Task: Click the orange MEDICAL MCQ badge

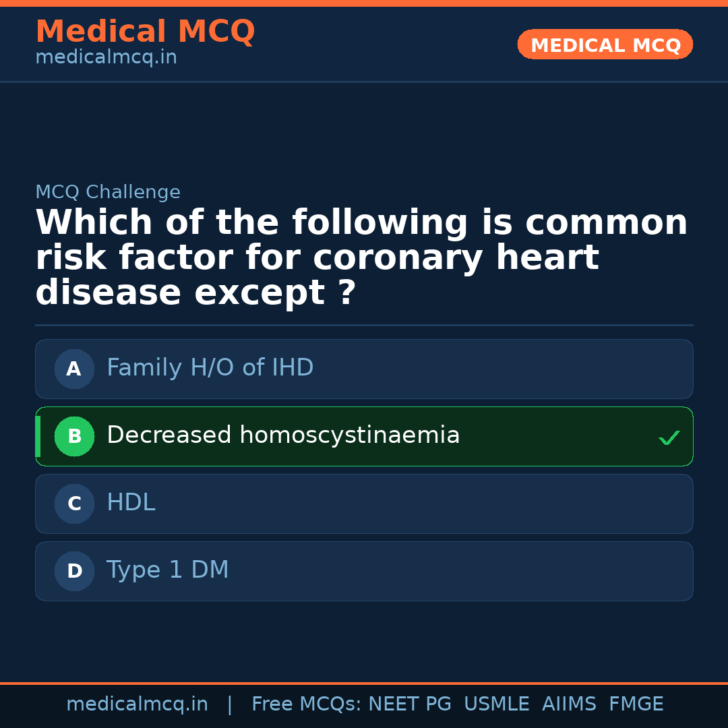Action: 605,44
